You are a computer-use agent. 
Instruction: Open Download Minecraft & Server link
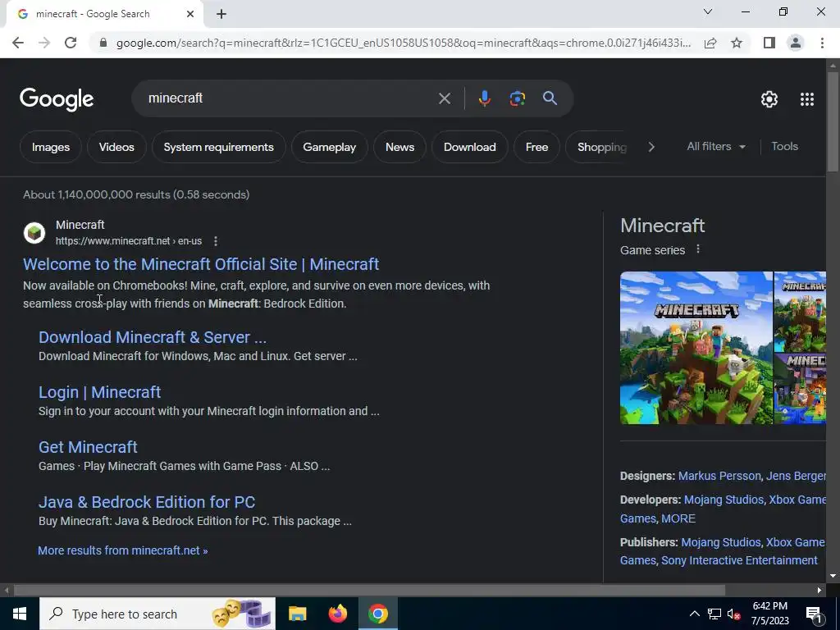pyautogui.click(x=152, y=337)
